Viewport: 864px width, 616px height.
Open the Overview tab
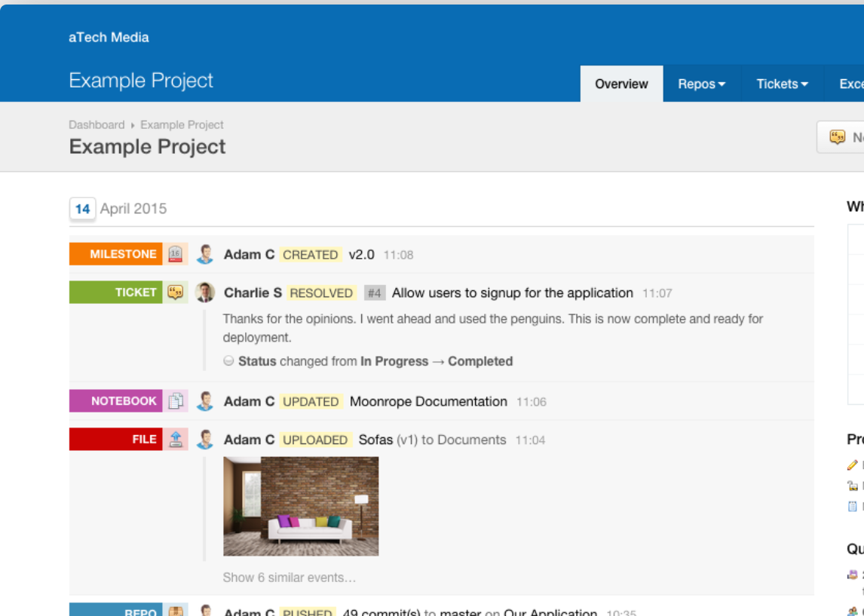pos(621,84)
